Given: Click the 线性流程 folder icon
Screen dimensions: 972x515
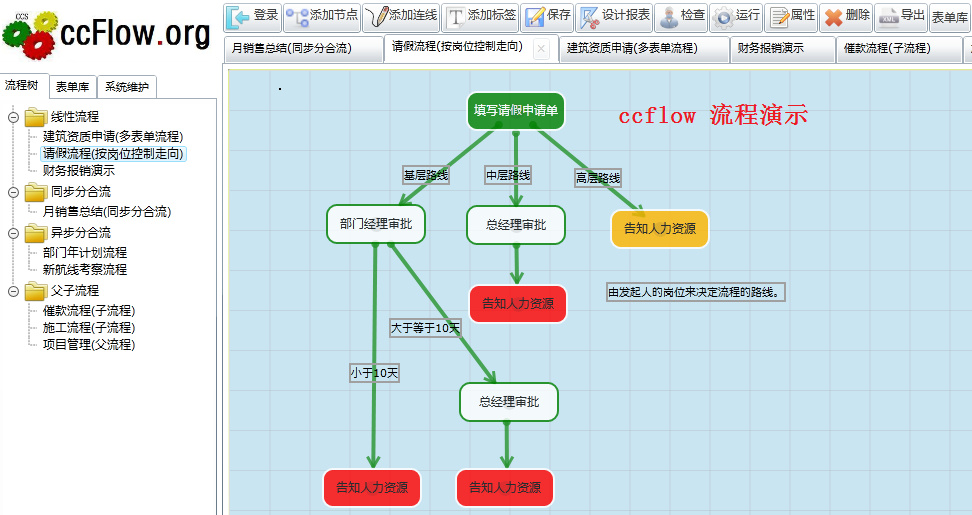Looking at the screenshot, I should pyautogui.click(x=36, y=117).
